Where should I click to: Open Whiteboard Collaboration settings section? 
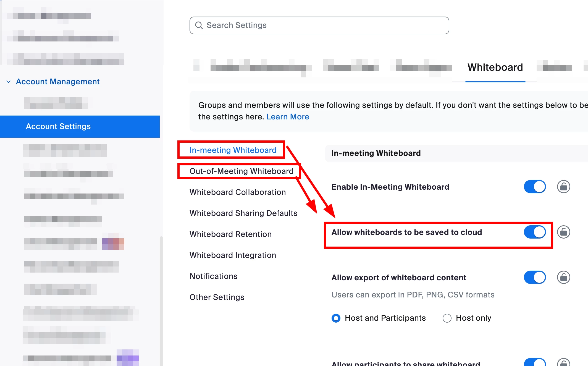[237, 192]
